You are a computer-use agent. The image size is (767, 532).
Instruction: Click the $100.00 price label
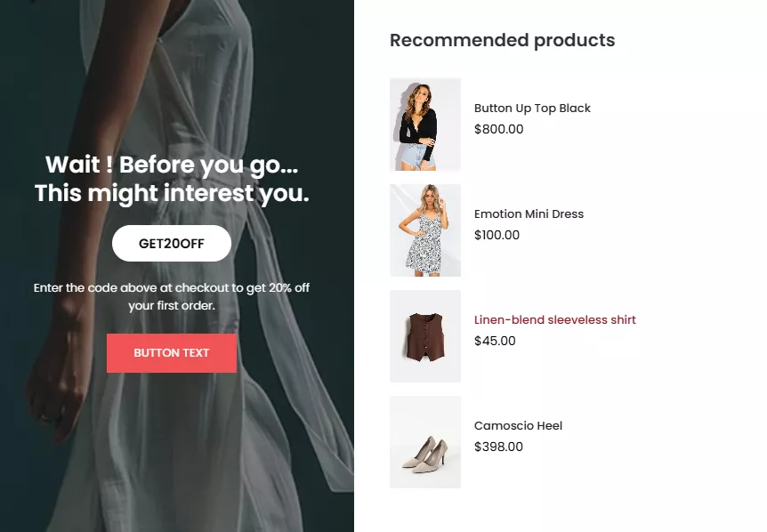pyautogui.click(x=497, y=235)
